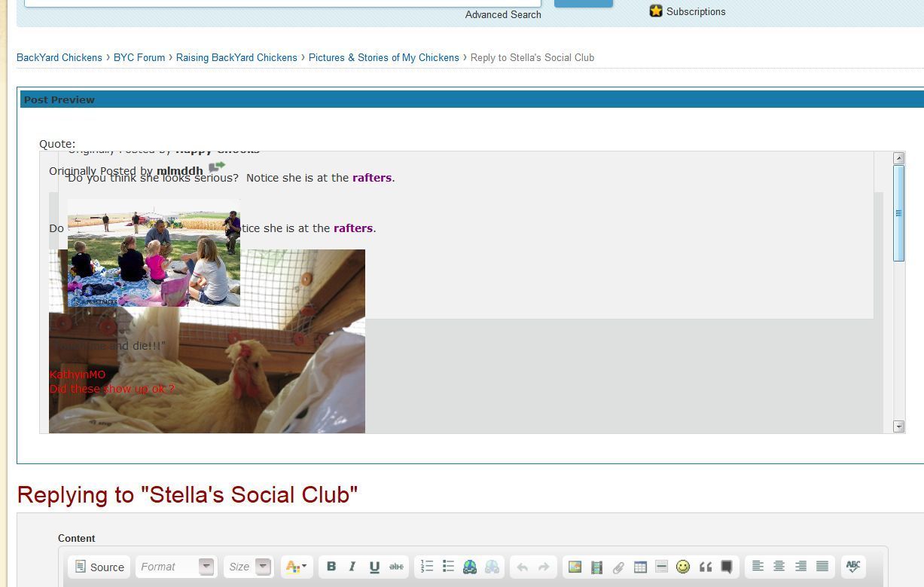The height and width of the screenshot is (587, 924).
Task: Insert a bulleted list
Action: coord(449,567)
